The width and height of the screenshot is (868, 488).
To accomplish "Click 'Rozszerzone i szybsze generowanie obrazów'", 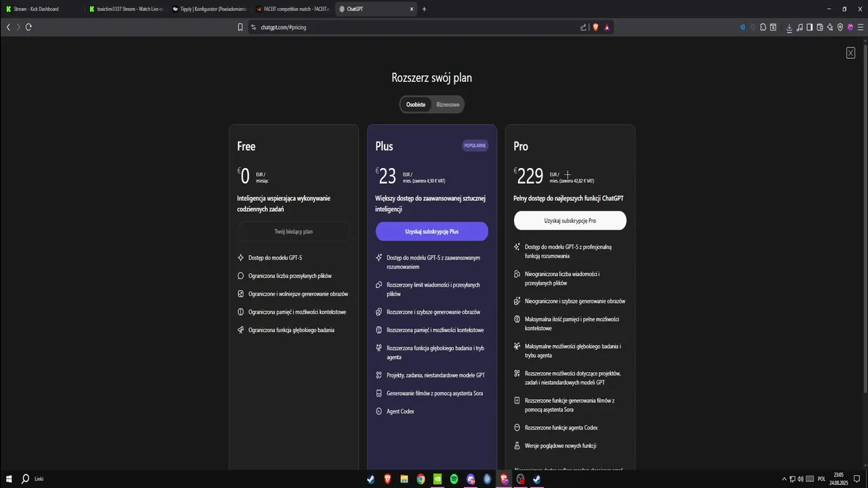I will coord(433,312).
